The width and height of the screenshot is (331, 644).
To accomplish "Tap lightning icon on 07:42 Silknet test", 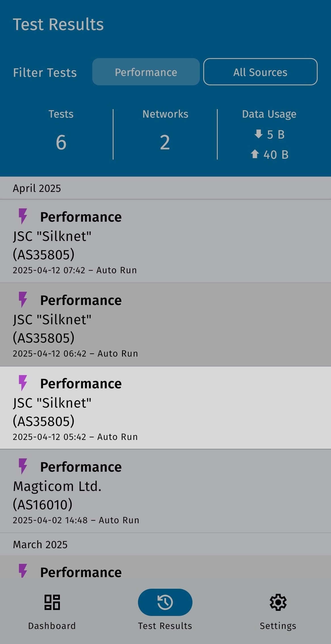I will click(23, 216).
